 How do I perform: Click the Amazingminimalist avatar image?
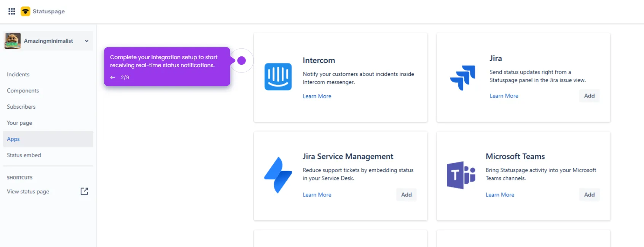(x=13, y=41)
